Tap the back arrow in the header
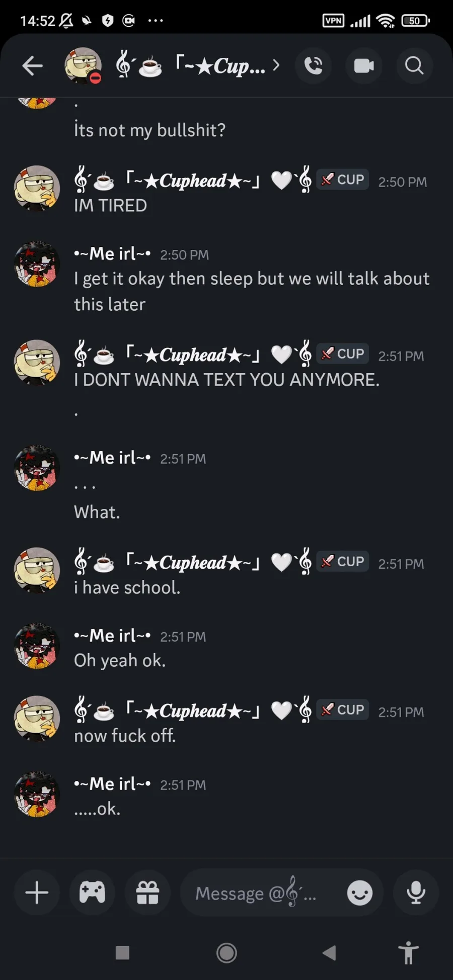The width and height of the screenshot is (453, 980). (33, 66)
